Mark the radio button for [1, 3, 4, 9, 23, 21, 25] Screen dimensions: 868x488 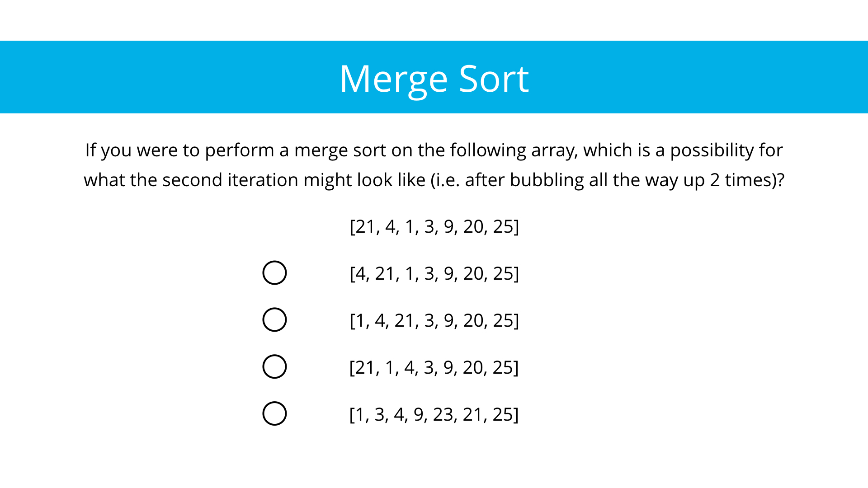(274, 413)
